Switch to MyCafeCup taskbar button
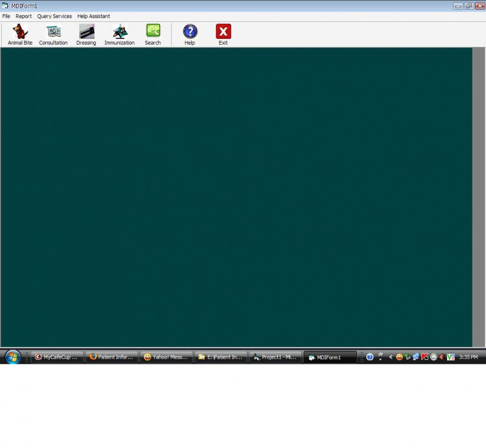 (57, 357)
